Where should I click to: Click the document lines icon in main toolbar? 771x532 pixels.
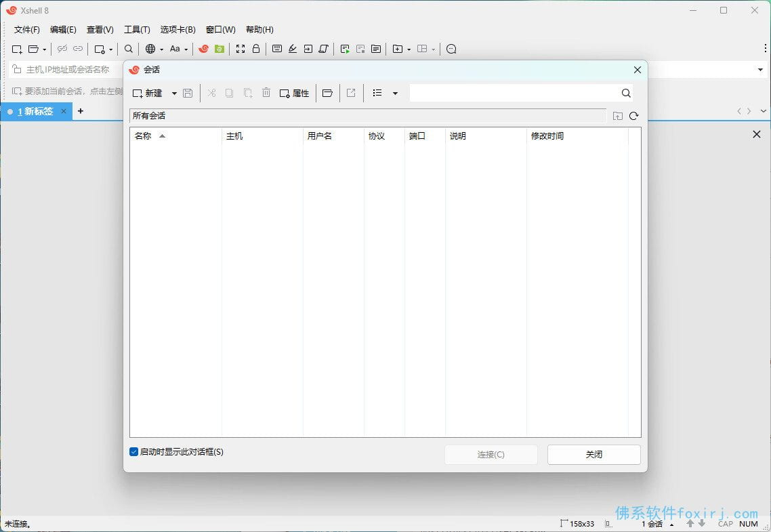tap(376, 49)
